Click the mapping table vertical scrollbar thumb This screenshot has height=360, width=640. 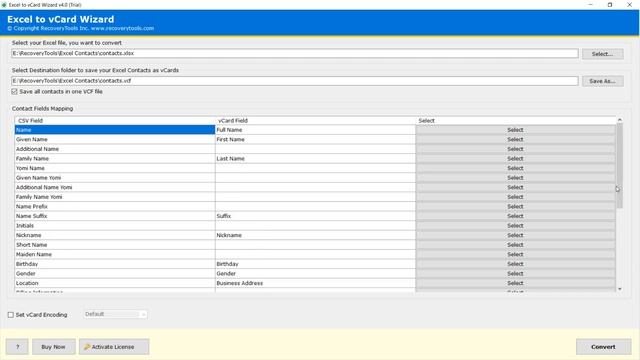(x=620, y=165)
